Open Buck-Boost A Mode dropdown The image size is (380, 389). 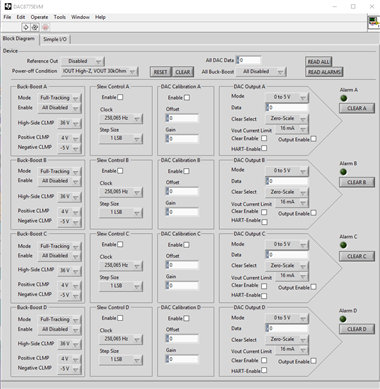coord(59,98)
